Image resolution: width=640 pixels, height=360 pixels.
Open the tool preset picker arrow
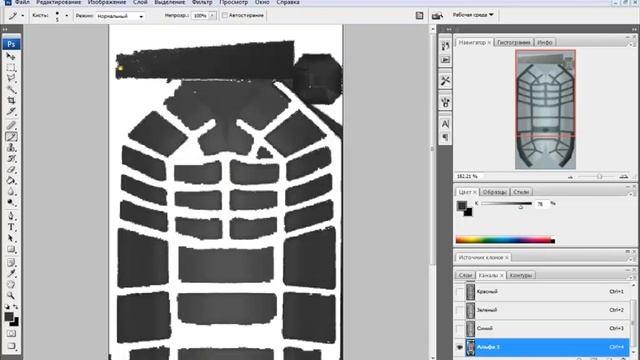22,16
